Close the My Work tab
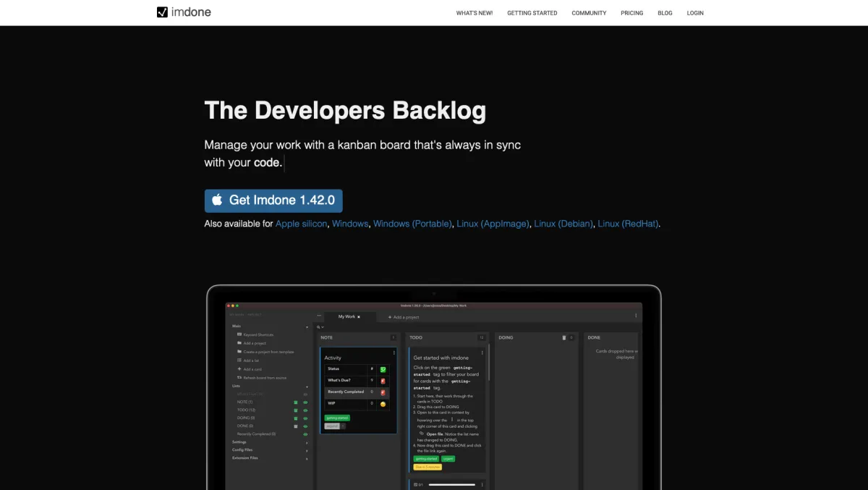Viewport: 868px width, 490px height. (x=359, y=317)
